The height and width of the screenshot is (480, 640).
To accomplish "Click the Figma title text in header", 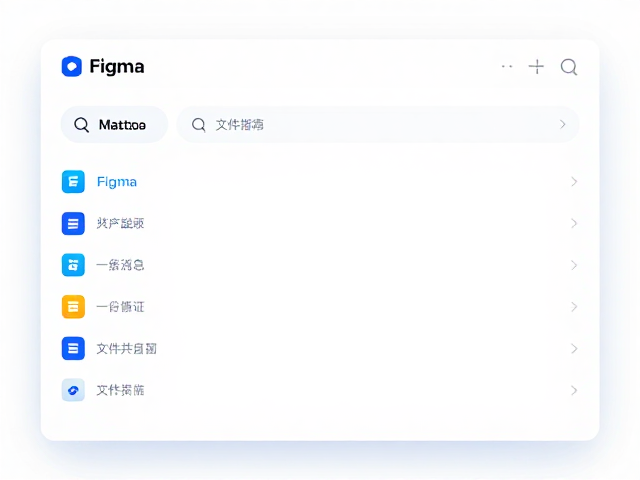I will [117, 67].
